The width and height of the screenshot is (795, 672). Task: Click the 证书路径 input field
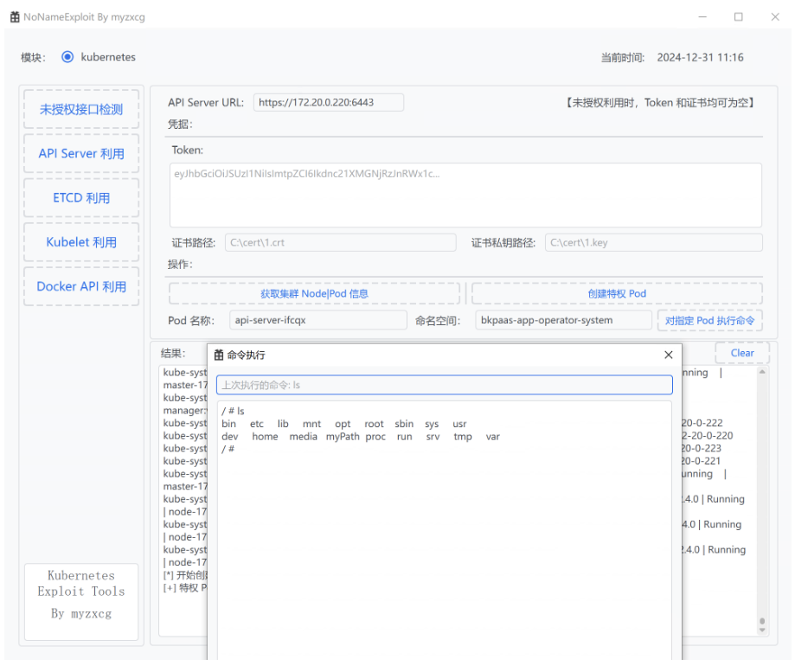pos(340,243)
